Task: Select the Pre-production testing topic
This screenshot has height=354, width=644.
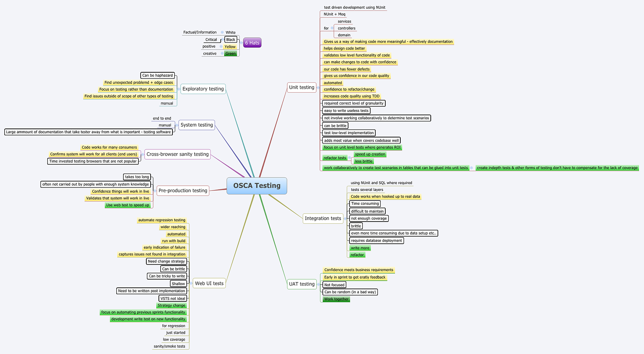Action: [x=182, y=191]
